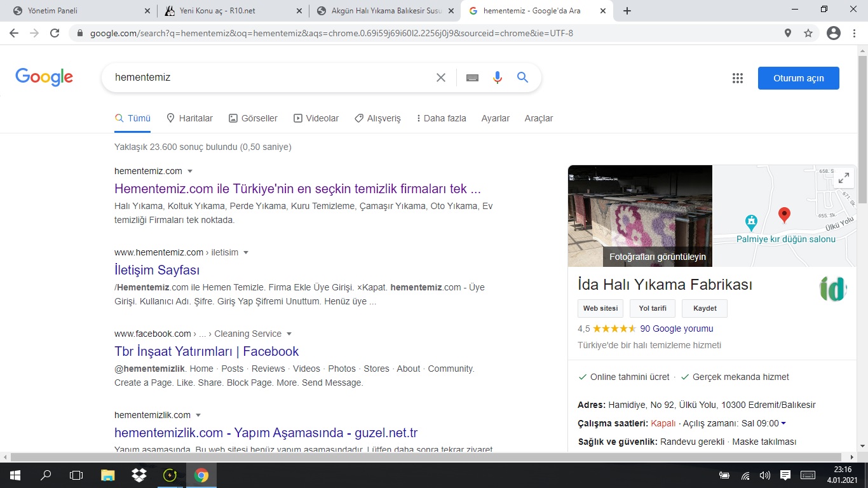Switch to Akgün Halı Yıkama tab

click(383, 11)
